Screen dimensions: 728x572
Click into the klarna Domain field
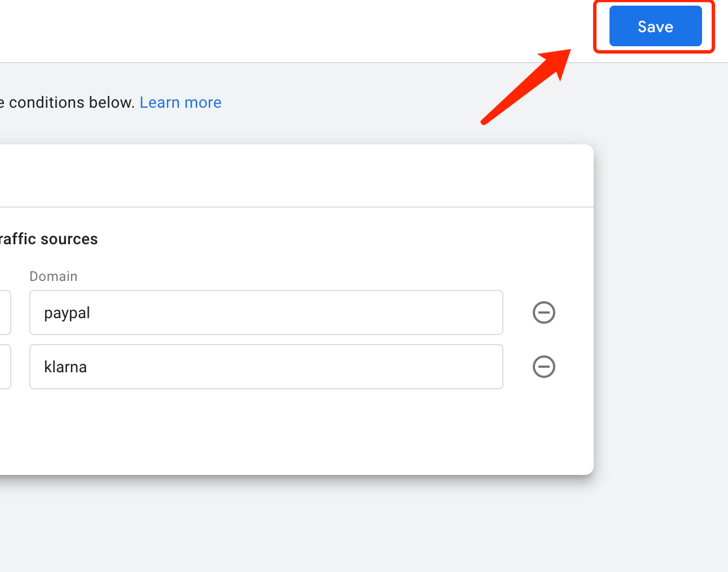[x=266, y=367]
